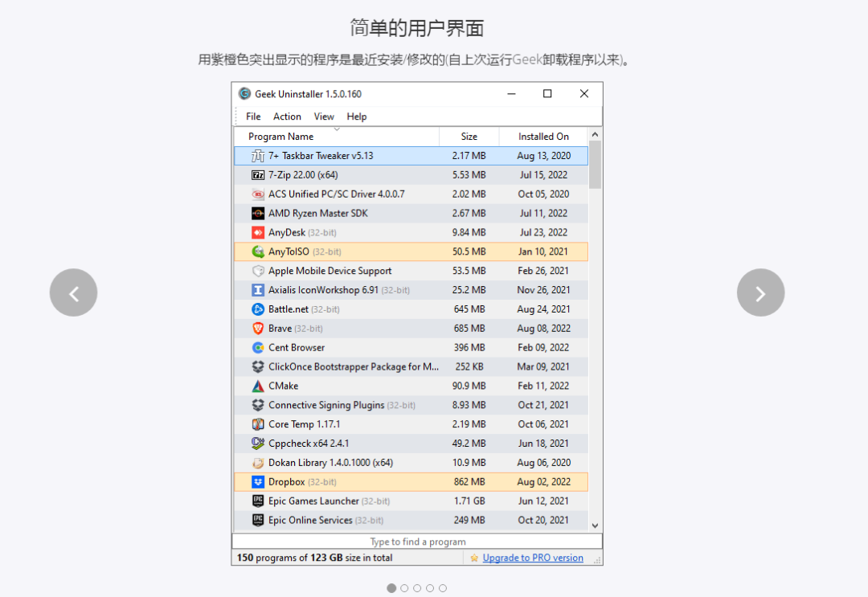The height and width of the screenshot is (597, 868).
Task: Click the 252 KB size cell
Action: click(469, 367)
